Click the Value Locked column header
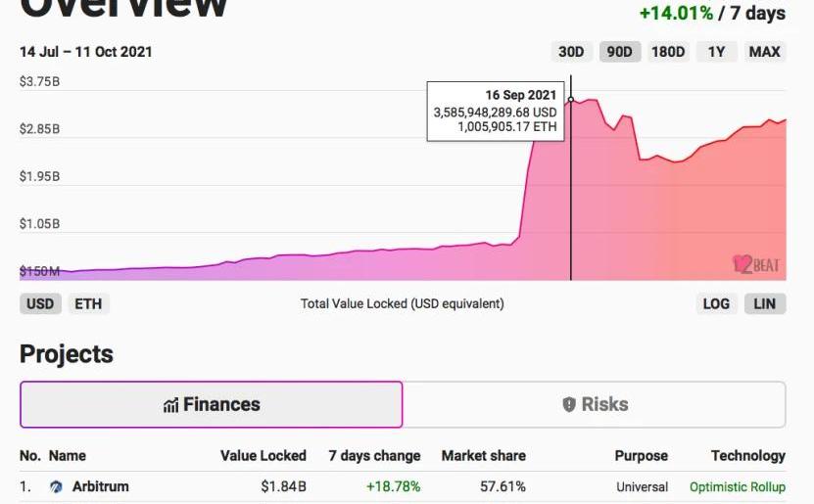Image resolution: width=814 pixels, height=504 pixels. click(263, 456)
